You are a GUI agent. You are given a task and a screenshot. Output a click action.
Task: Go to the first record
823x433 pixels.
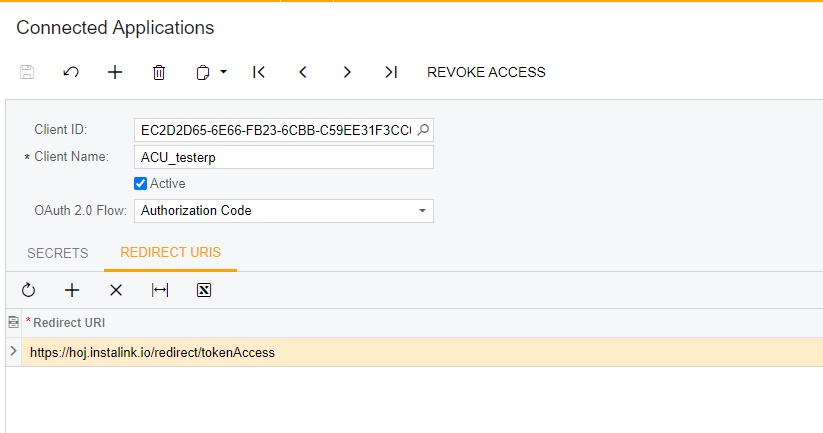click(259, 72)
